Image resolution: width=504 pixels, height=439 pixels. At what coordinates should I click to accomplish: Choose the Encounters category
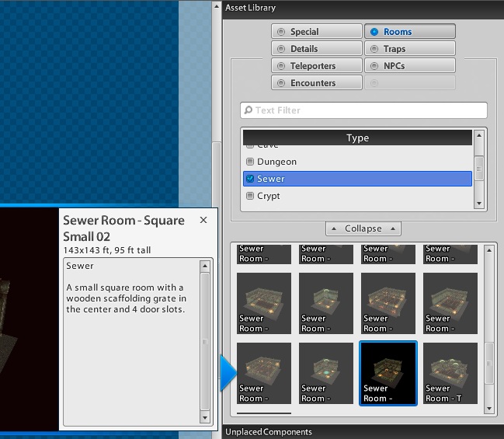tap(316, 82)
